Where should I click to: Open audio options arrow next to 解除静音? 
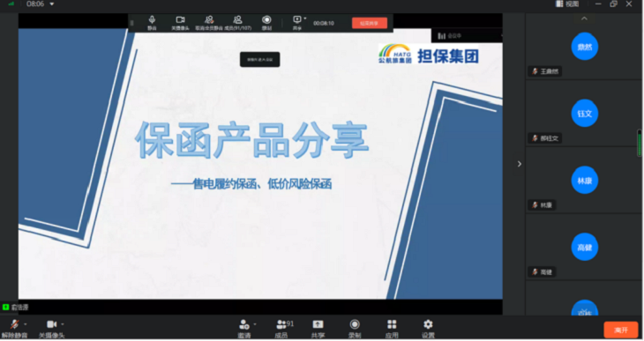(26, 324)
